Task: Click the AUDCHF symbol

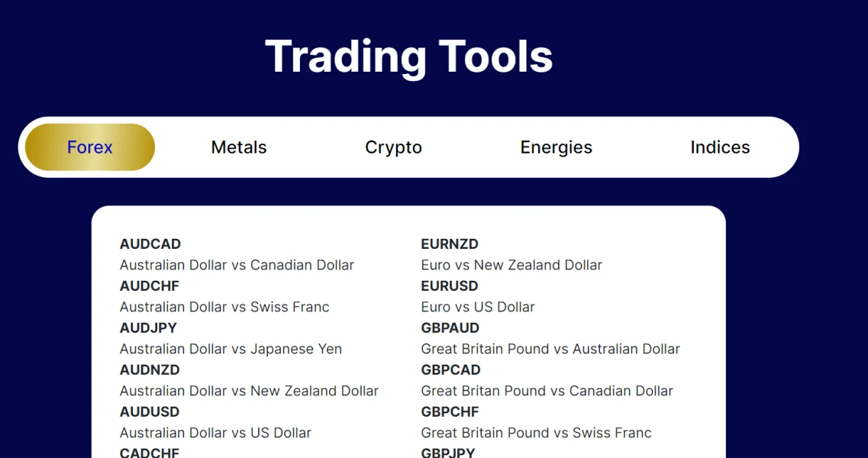Action: point(150,286)
